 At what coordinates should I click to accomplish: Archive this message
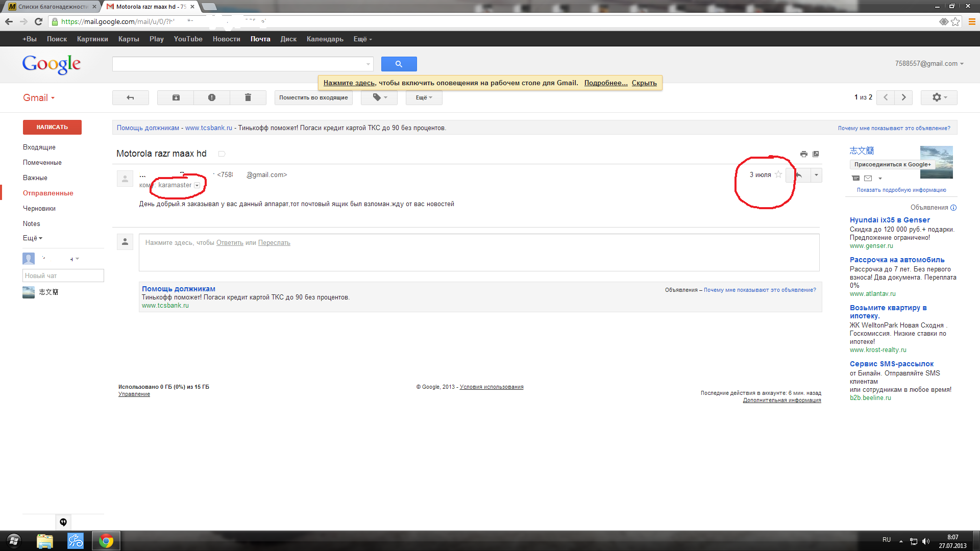[176, 97]
